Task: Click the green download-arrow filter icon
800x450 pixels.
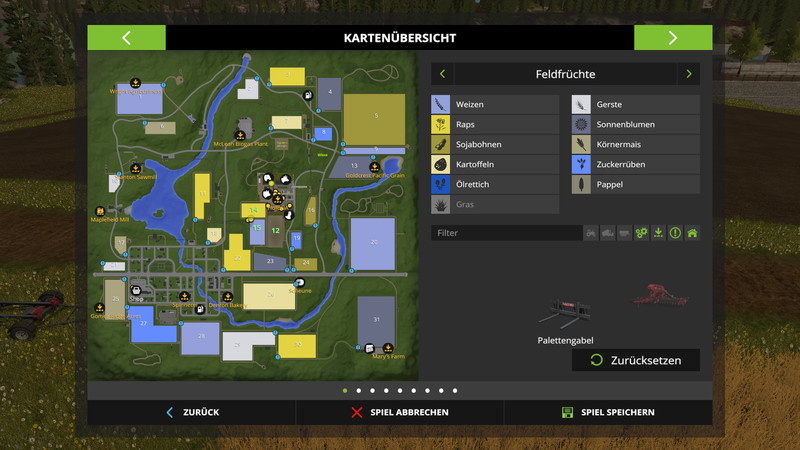Action: 658,233
